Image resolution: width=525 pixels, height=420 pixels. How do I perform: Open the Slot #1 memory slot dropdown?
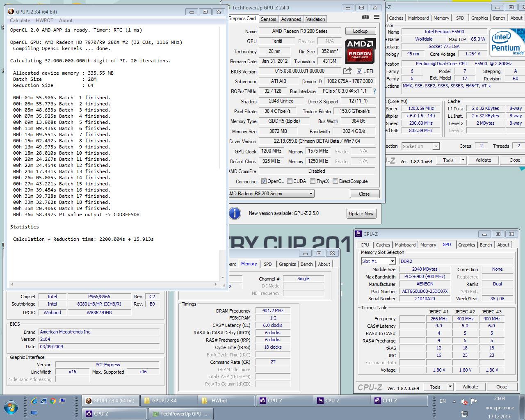392,261
